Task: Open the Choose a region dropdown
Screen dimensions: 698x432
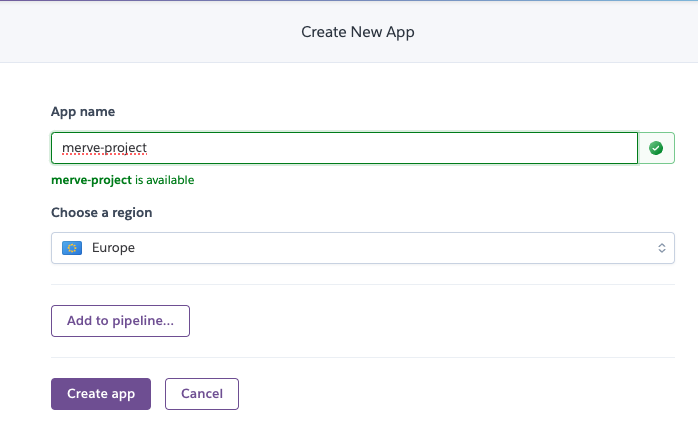Action: click(x=362, y=248)
